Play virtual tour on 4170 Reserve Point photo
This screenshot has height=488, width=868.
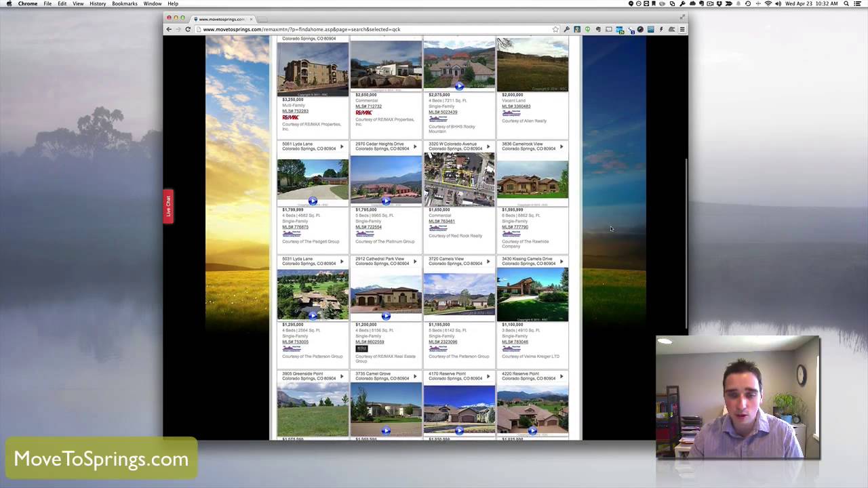459,430
